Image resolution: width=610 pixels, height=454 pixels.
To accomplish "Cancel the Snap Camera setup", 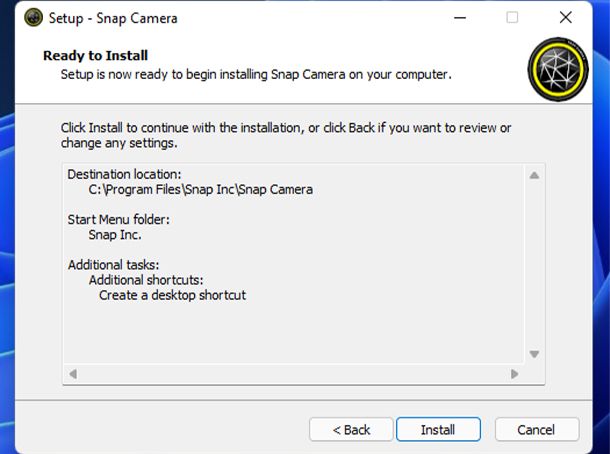I will pos(536,429).
